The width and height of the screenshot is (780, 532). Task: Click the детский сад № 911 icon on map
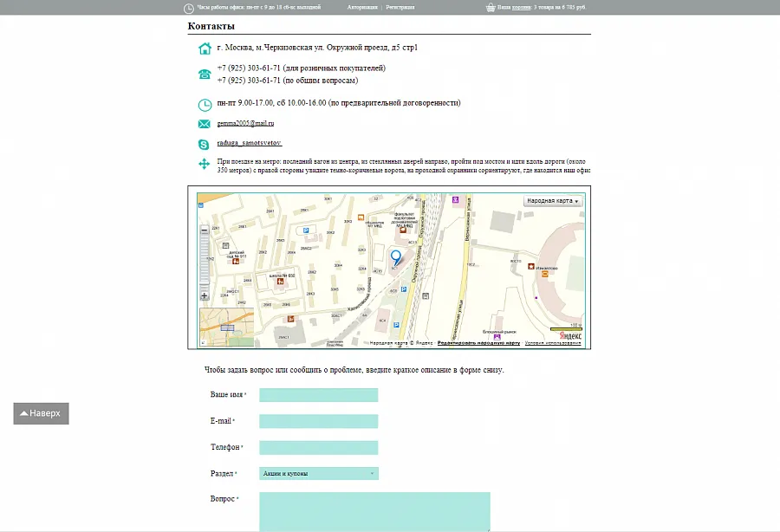pyautogui.click(x=236, y=261)
